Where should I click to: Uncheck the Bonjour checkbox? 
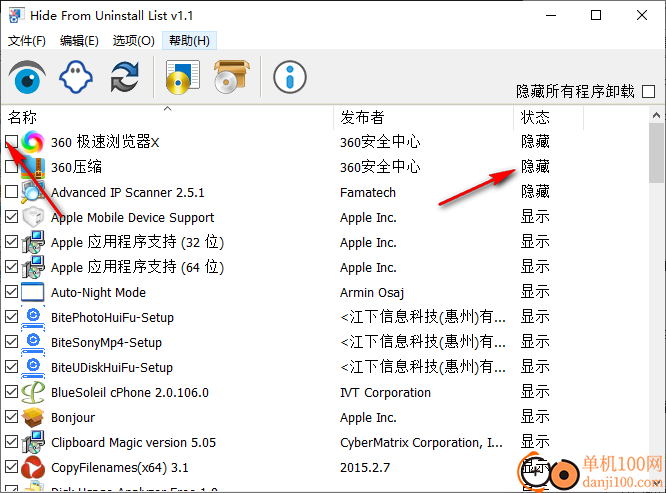click(x=11, y=417)
